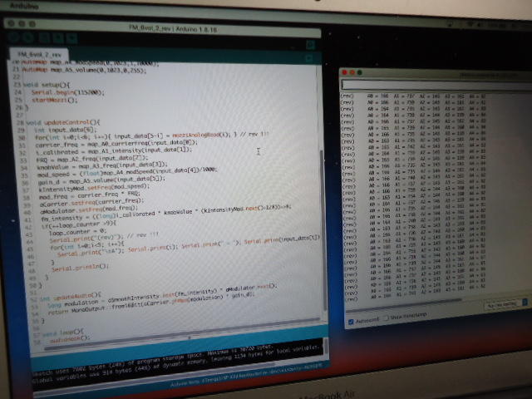This screenshot has width=532, height=399.
Task: Click the console output vertical scrollbar
Action: click(326, 347)
